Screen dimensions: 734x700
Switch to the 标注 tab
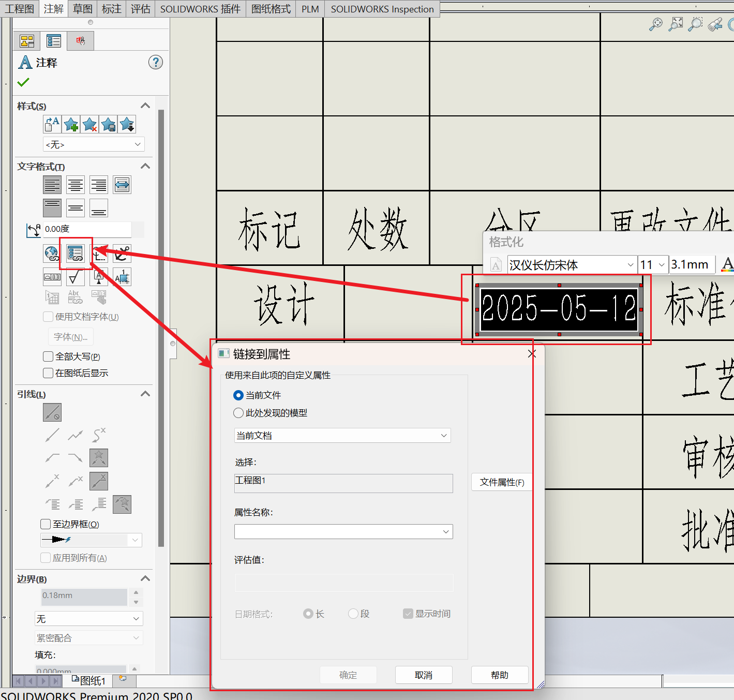click(111, 9)
